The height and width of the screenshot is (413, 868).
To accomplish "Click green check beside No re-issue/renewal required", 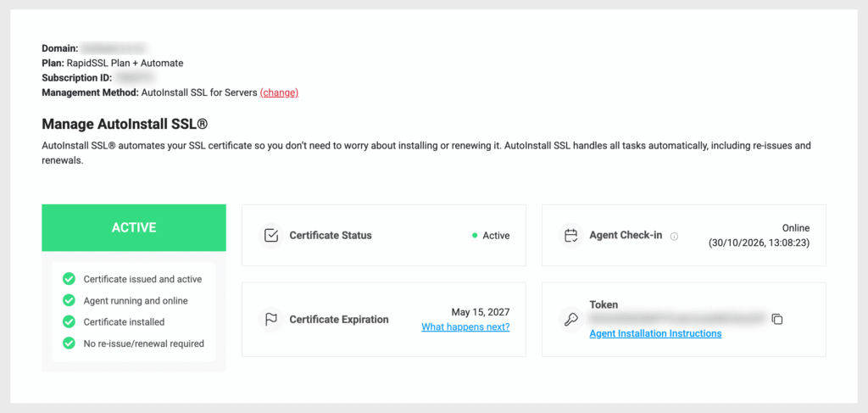I will (x=70, y=343).
